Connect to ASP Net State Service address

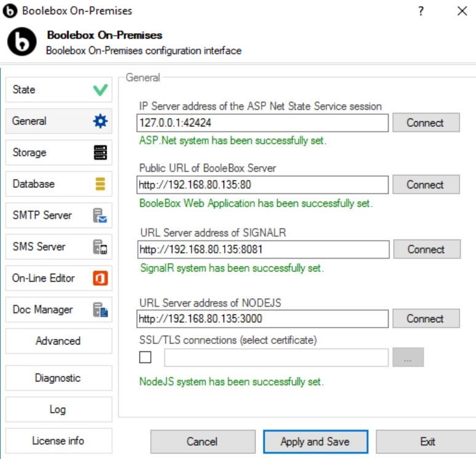point(426,123)
